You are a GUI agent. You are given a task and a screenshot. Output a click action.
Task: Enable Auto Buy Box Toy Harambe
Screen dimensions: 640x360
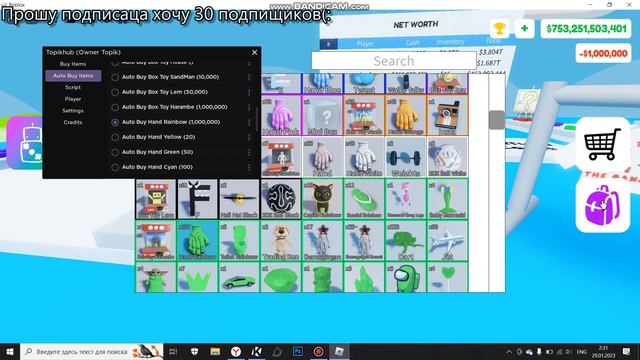pos(115,107)
